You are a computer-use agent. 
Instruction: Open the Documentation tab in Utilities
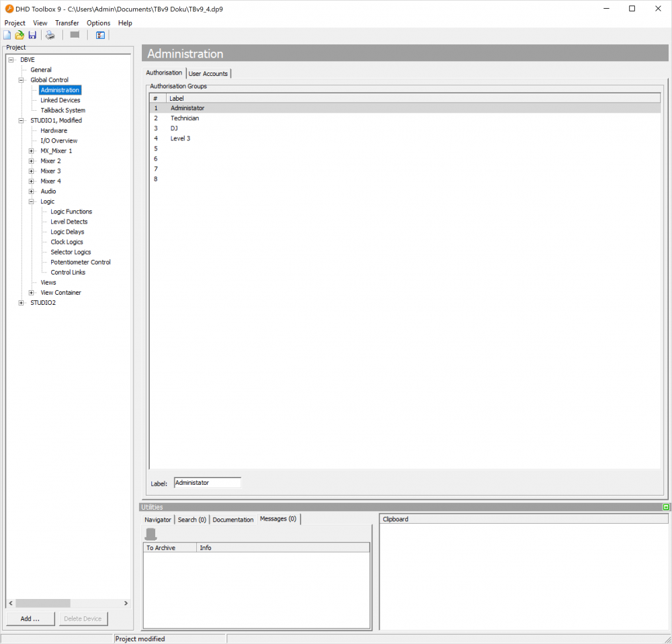point(233,519)
